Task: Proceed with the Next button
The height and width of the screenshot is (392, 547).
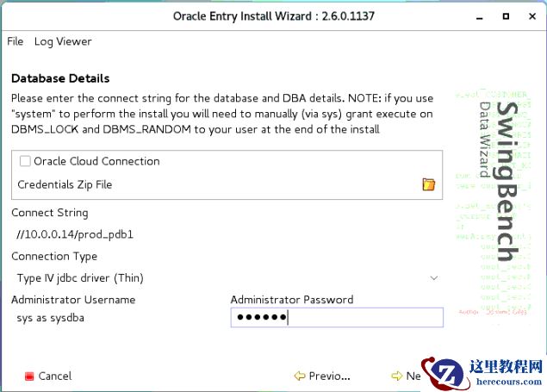Action: pyautogui.click(x=406, y=376)
